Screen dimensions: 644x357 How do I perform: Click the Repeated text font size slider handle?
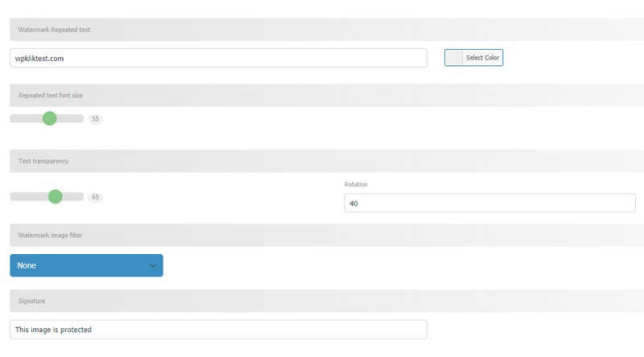[x=50, y=118]
